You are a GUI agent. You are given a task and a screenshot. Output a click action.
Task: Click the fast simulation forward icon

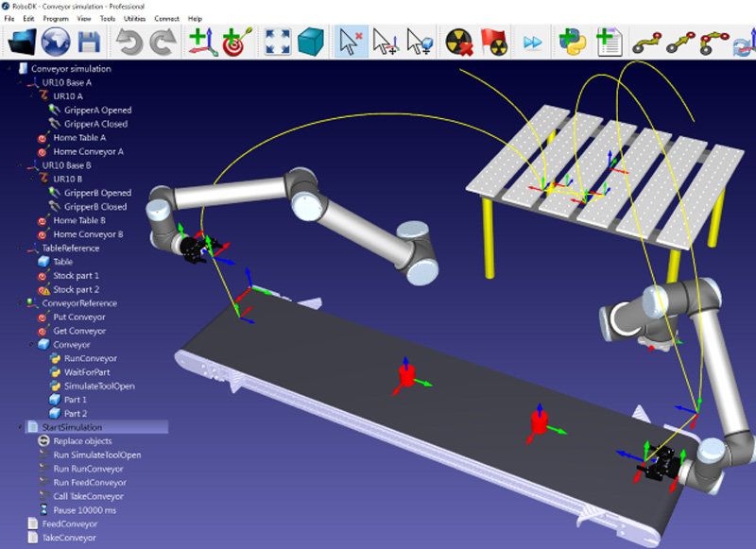(533, 43)
